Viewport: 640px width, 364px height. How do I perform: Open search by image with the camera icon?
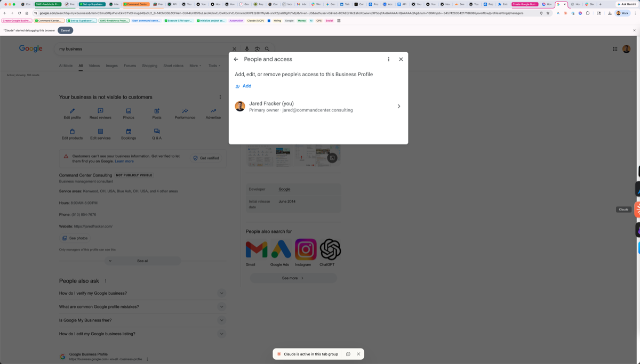[257, 48]
